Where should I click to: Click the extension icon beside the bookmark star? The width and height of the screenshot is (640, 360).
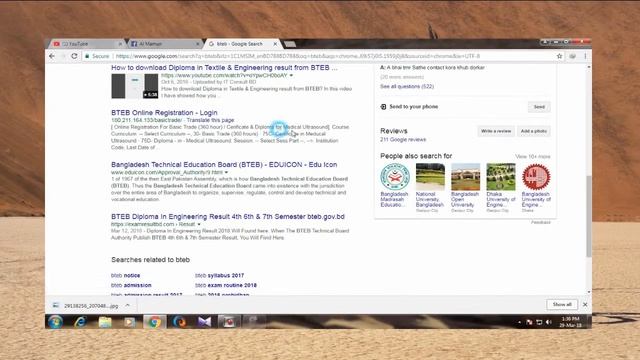pyautogui.click(x=573, y=56)
